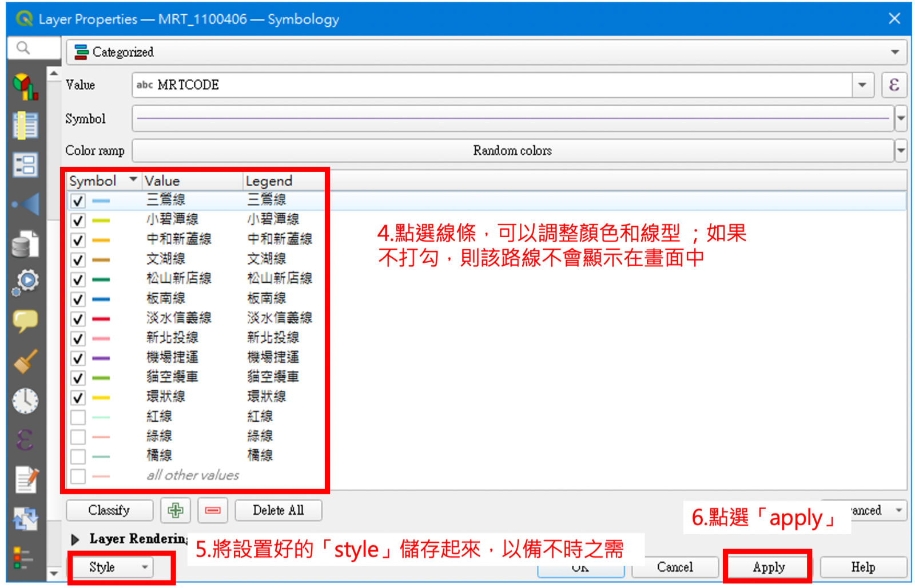The height and width of the screenshot is (588, 915).
Task: Click the Apply button
Action: pyautogui.click(x=768, y=567)
